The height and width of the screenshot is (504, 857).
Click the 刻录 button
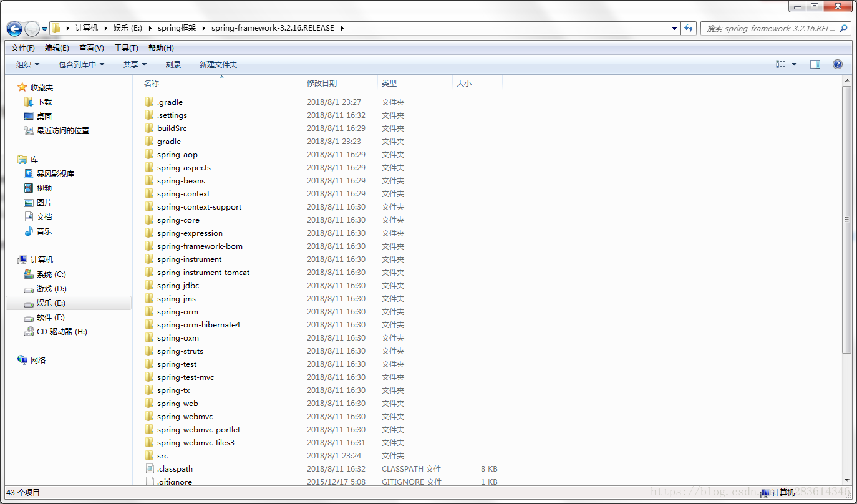pos(173,64)
